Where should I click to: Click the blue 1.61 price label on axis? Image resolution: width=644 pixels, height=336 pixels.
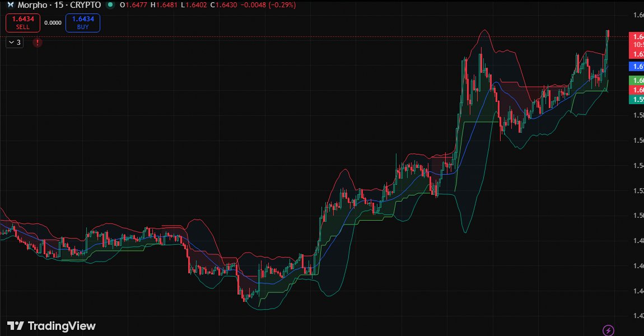(637, 67)
